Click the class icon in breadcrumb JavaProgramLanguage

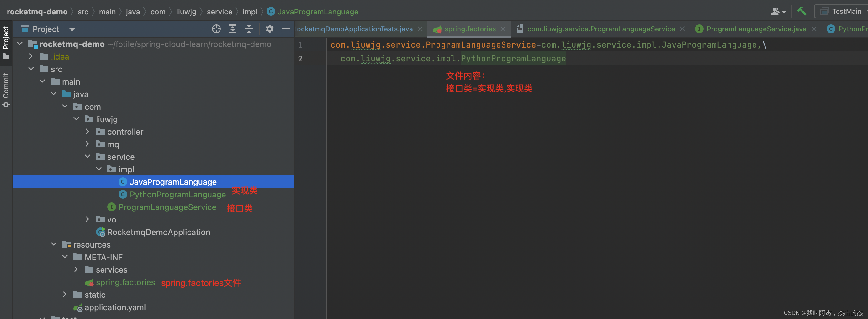(x=271, y=11)
